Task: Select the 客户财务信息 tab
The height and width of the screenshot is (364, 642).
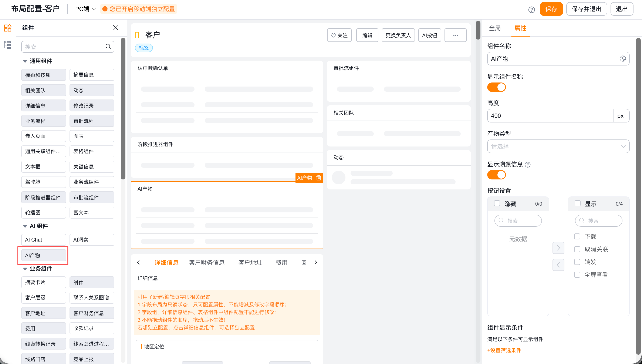Action: click(207, 263)
